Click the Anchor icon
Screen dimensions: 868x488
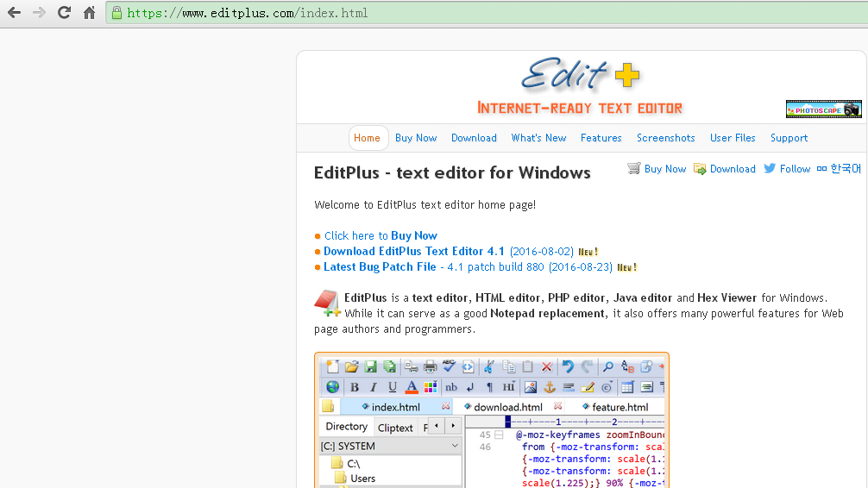click(549, 387)
